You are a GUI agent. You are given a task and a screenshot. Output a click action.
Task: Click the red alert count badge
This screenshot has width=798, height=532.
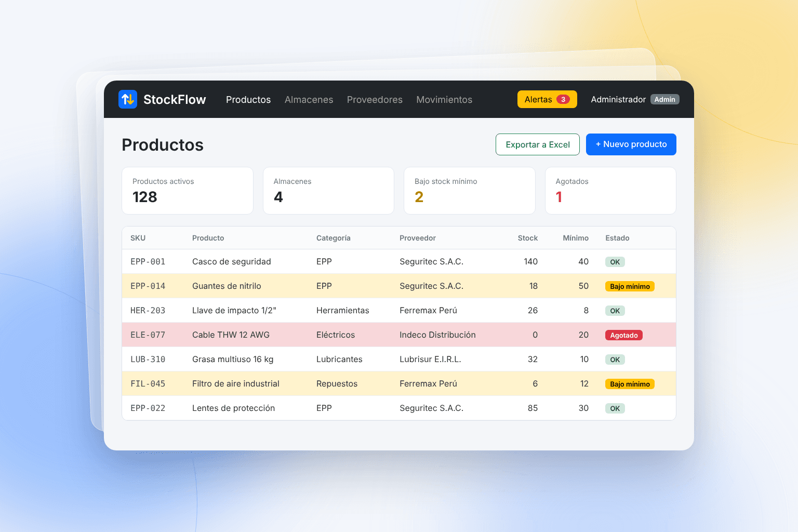point(563,99)
